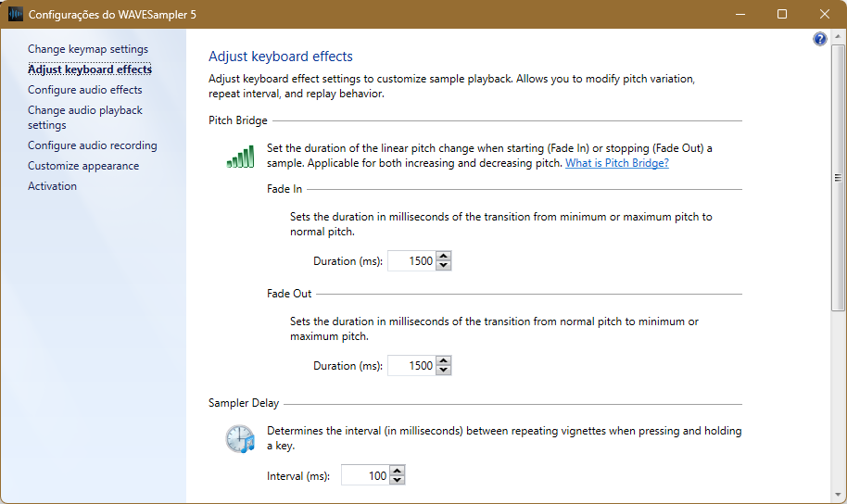Click the WAVESampler app icon in title bar
The height and width of the screenshot is (504, 847).
16,14
